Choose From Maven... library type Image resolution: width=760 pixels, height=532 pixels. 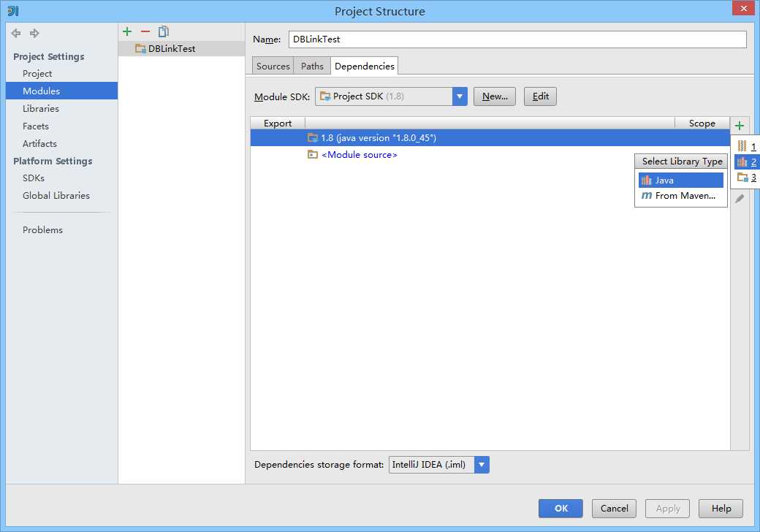click(681, 196)
